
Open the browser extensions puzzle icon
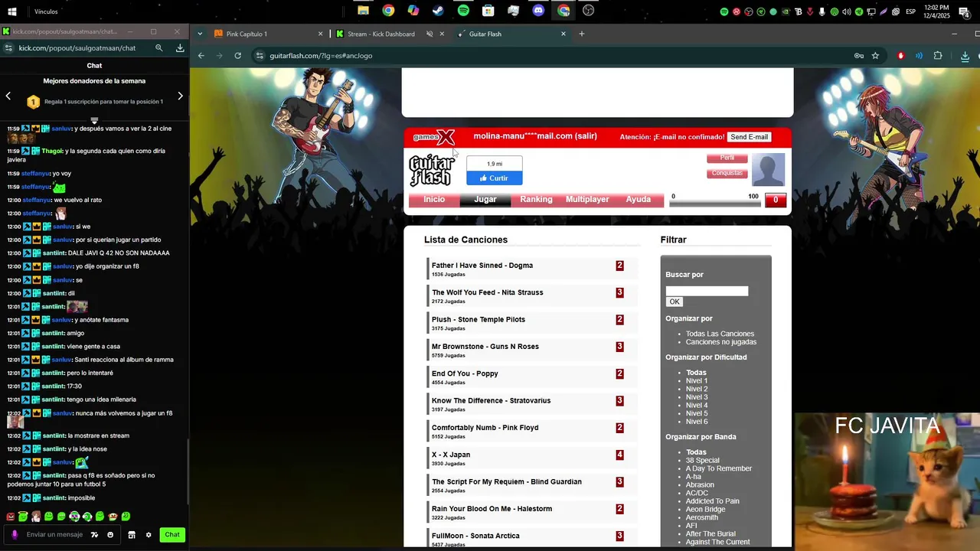tap(938, 56)
